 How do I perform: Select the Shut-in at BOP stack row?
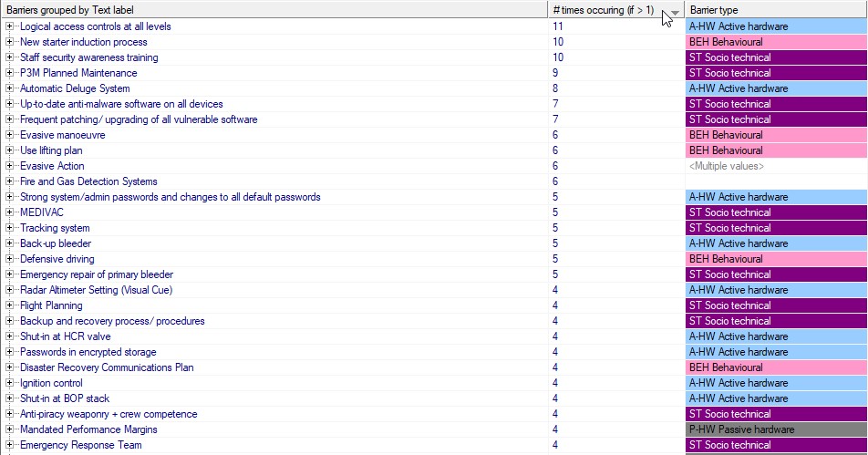65,398
